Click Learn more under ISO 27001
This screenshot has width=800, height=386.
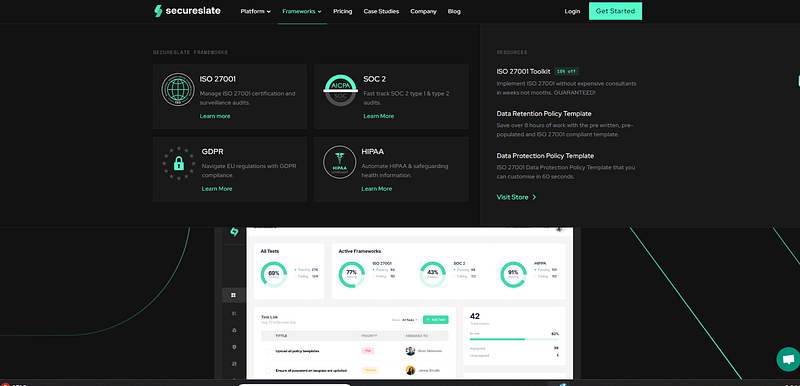pyautogui.click(x=215, y=116)
